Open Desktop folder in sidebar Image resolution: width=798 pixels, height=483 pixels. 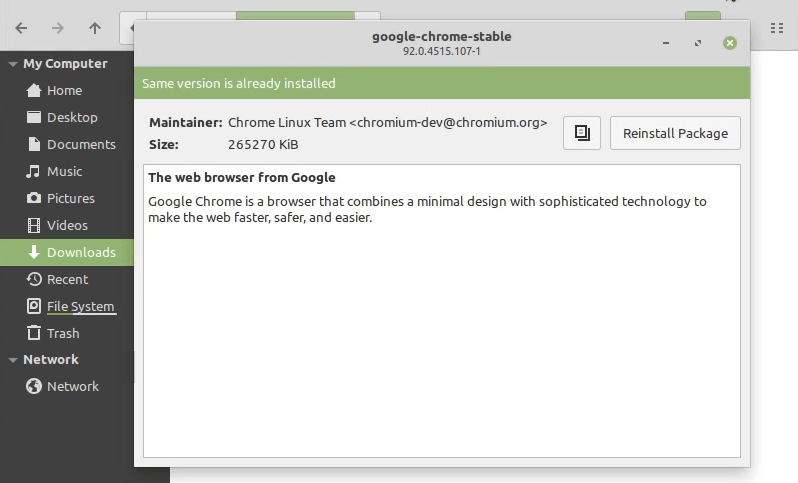click(67, 118)
